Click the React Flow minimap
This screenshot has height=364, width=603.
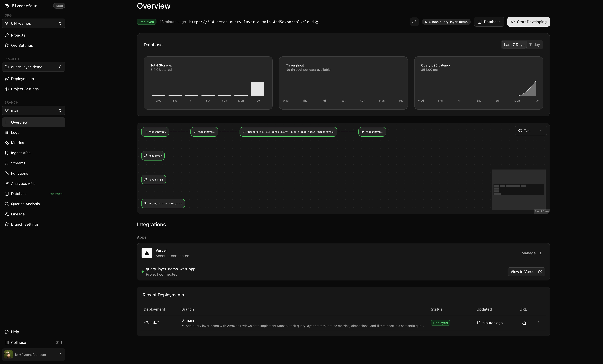click(518, 190)
